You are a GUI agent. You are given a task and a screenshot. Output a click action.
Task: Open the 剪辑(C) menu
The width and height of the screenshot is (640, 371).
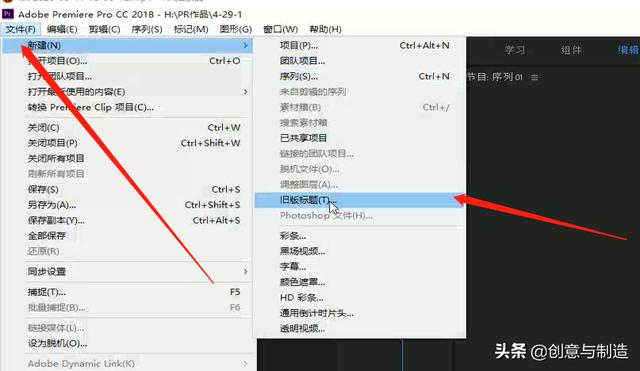click(104, 29)
